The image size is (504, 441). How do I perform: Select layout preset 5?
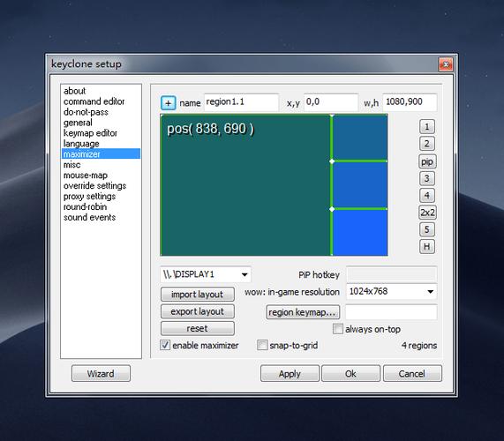(x=427, y=229)
